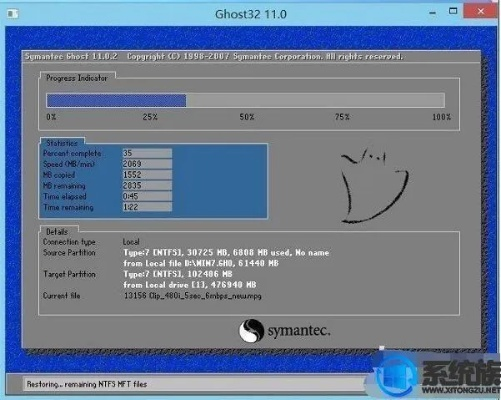Click the local drive [1] 476940 MB line
The width and height of the screenshot is (501, 400).
pyautogui.click(x=190, y=285)
